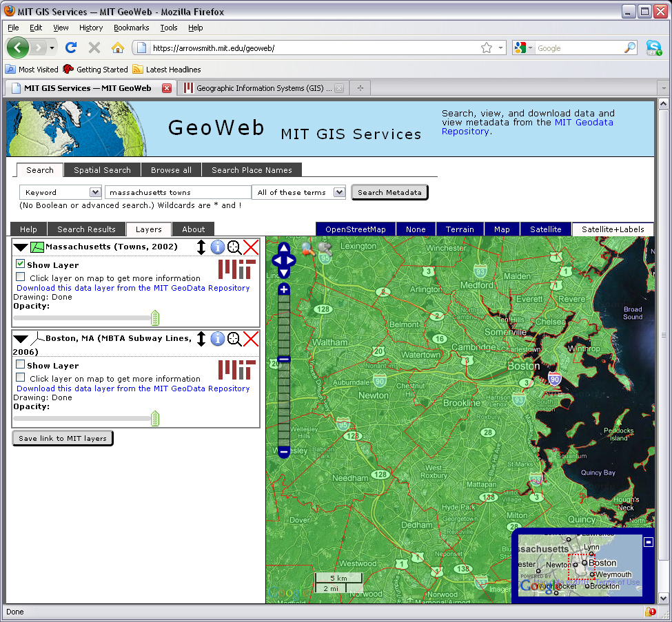Zoom out using the map minus icon

284,453
